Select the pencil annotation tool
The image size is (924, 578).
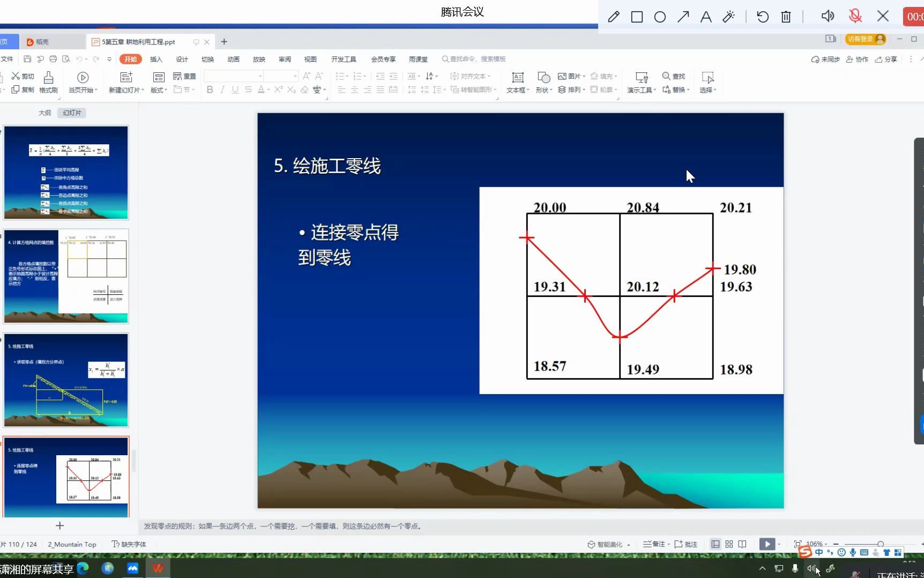click(614, 17)
